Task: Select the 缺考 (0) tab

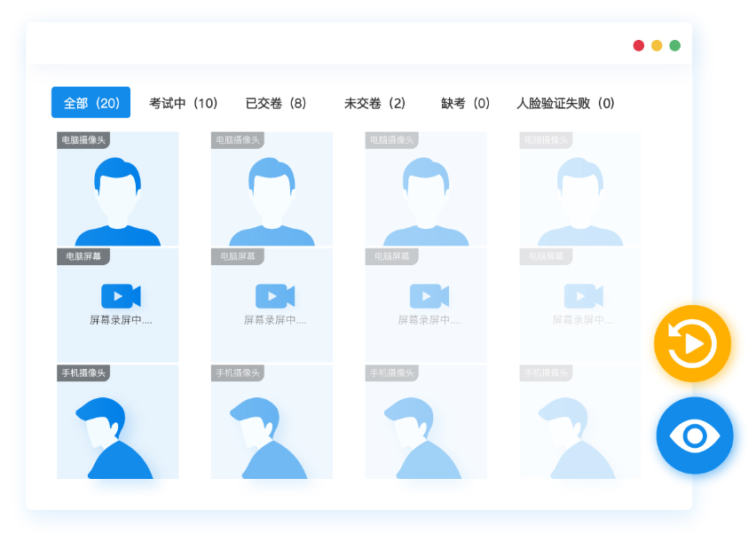Action: click(465, 103)
